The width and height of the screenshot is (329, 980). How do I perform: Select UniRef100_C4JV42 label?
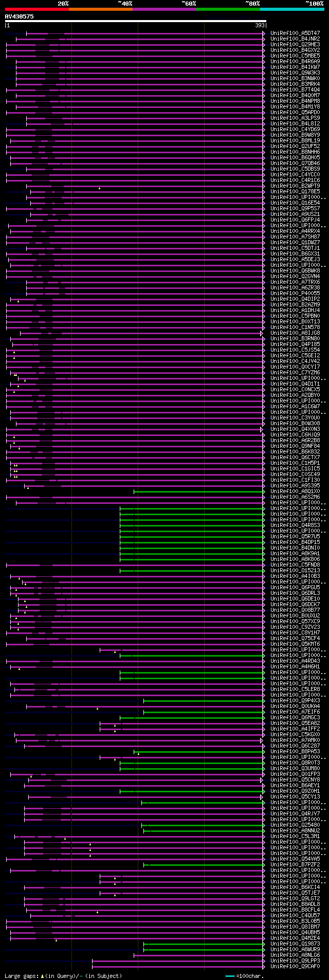tap(295, 361)
